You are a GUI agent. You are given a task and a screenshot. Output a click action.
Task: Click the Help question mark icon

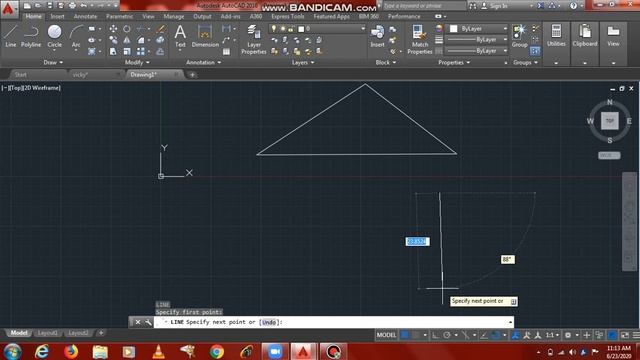tap(573, 6)
